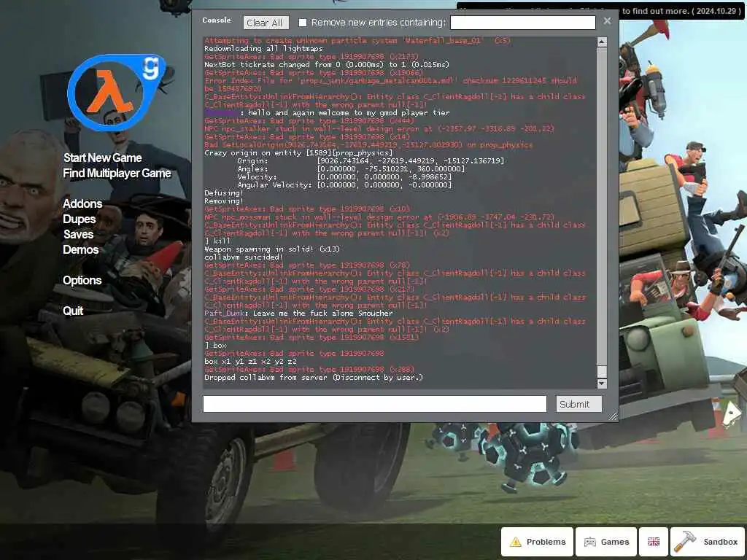Quit the game from main menu

click(x=73, y=311)
